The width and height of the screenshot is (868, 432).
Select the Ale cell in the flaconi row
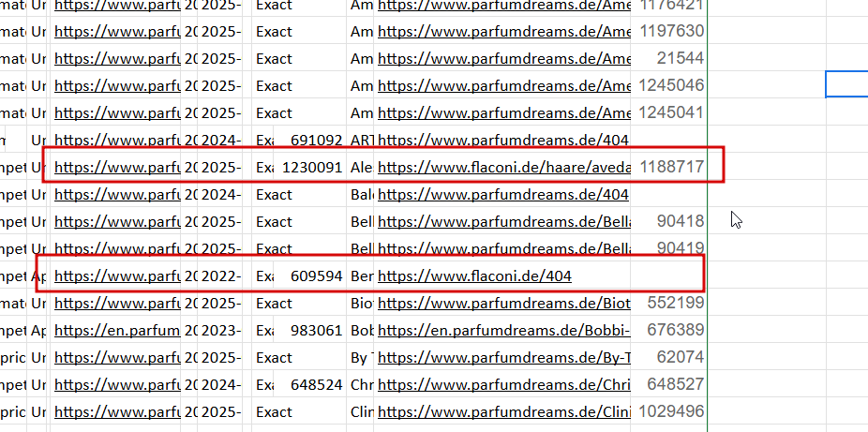(x=361, y=167)
